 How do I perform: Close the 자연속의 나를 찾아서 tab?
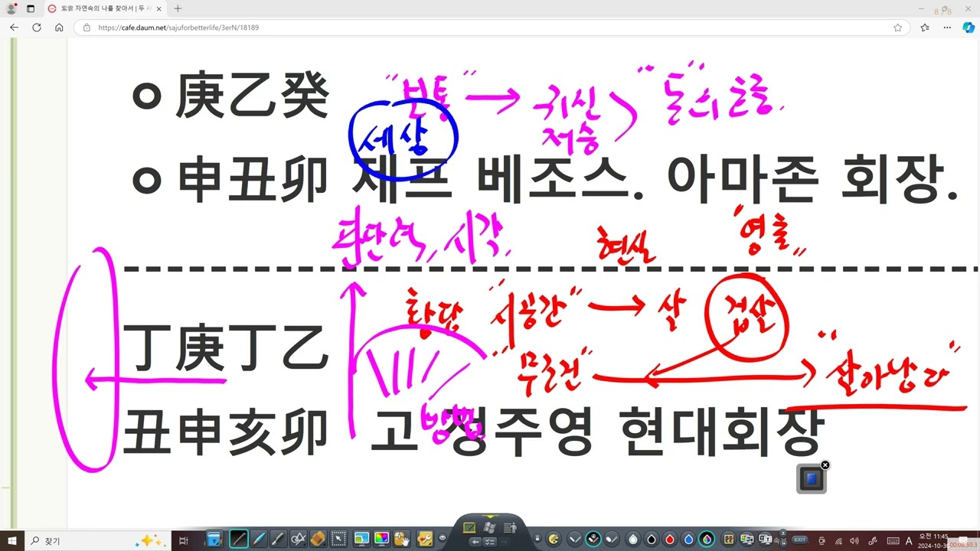[159, 8]
